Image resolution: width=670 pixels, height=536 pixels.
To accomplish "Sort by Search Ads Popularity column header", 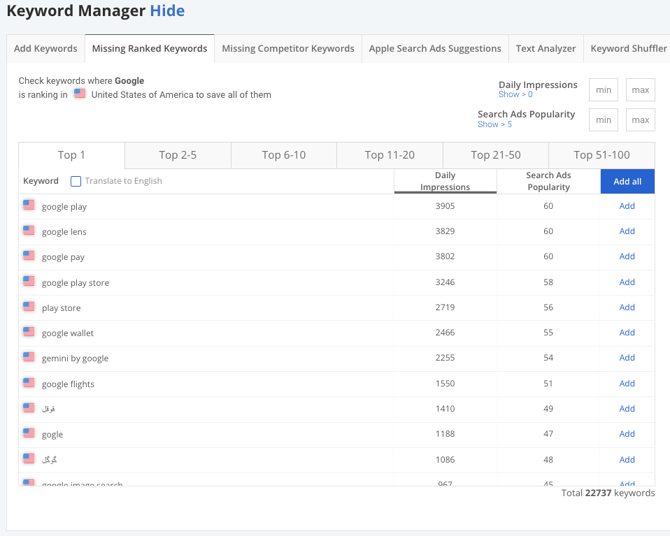I will tap(548, 181).
